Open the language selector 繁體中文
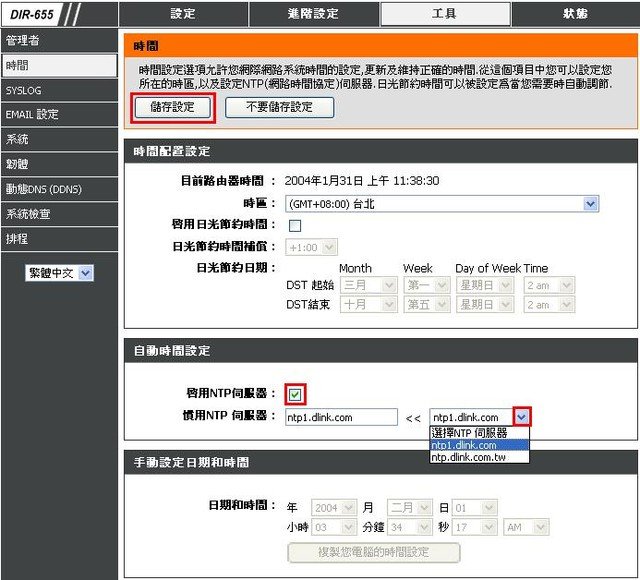Image resolution: width=640 pixels, height=580 pixels. [x=59, y=273]
